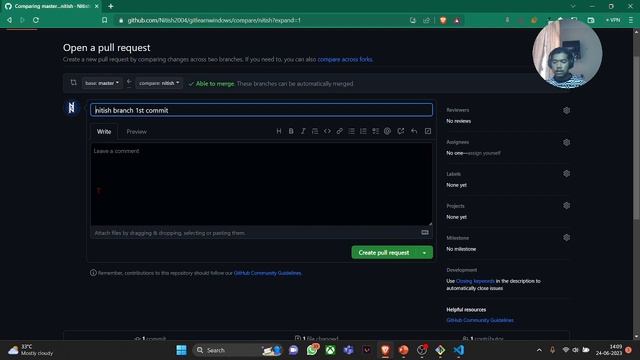The width and height of the screenshot is (640, 360).
Task: Open a new browser tab
Action: tap(111, 6)
